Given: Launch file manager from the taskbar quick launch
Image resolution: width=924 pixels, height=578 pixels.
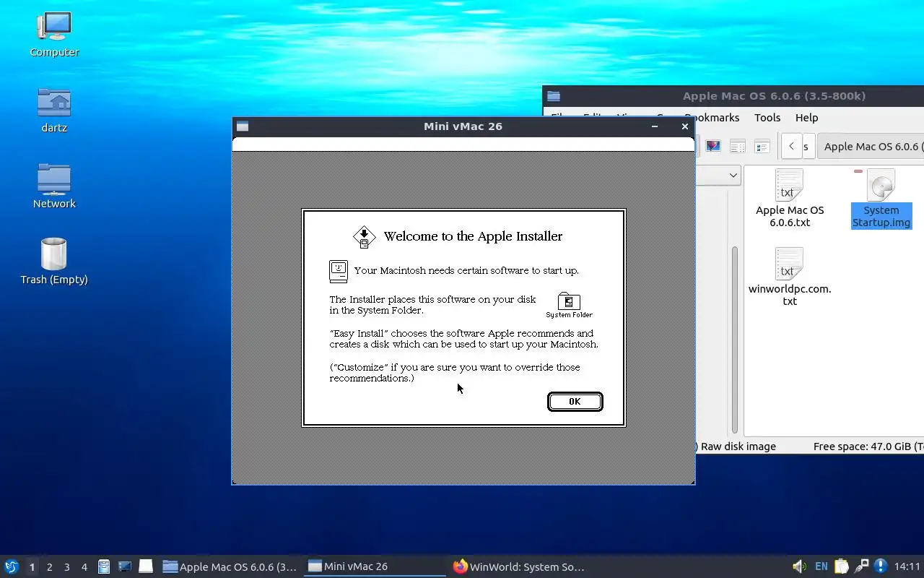Looking at the screenshot, I should [x=104, y=567].
